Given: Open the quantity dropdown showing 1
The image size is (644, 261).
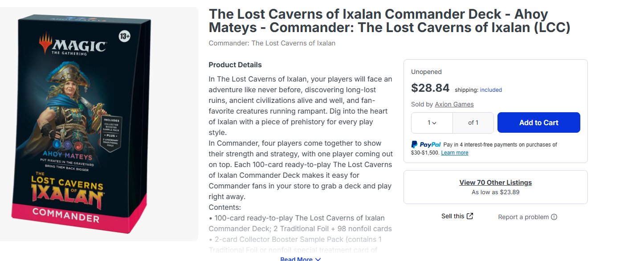Looking at the screenshot, I should (432, 122).
